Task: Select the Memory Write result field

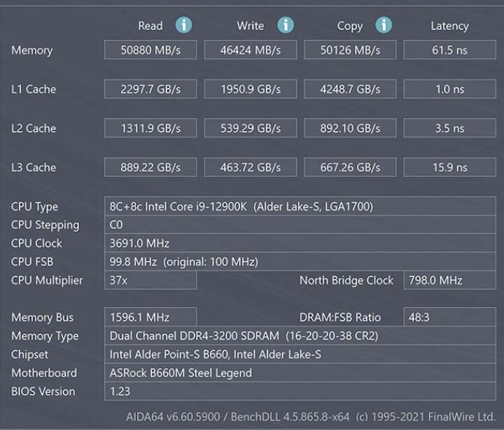Action: point(250,50)
